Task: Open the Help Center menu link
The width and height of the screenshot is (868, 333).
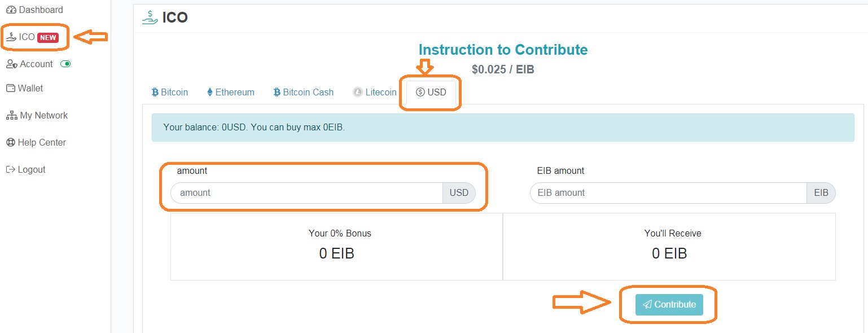Action: coord(36,143)
